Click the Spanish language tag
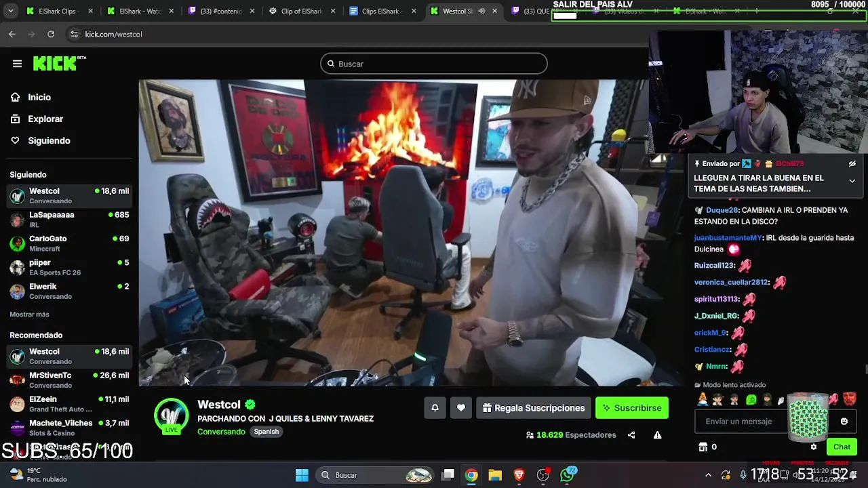 [267, 432]
